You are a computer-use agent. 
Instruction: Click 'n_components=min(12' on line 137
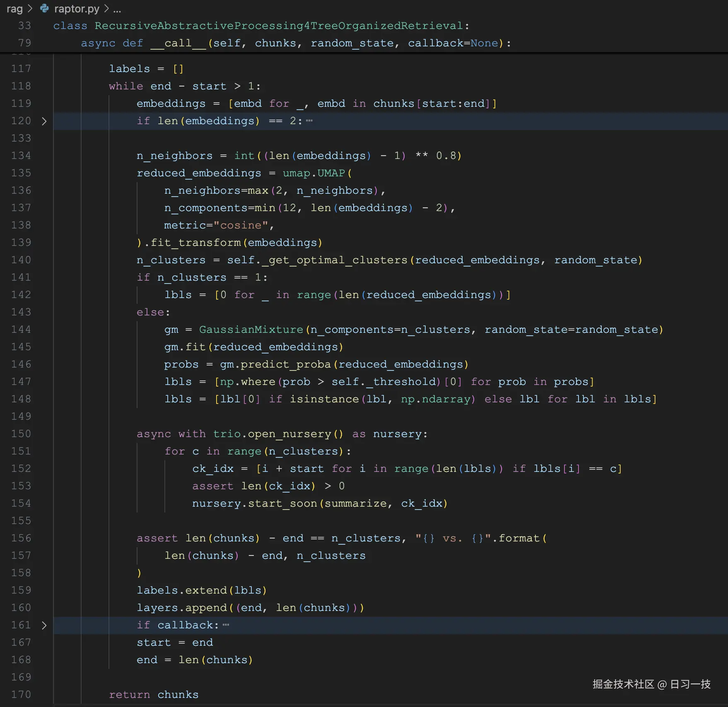point(230,208)
